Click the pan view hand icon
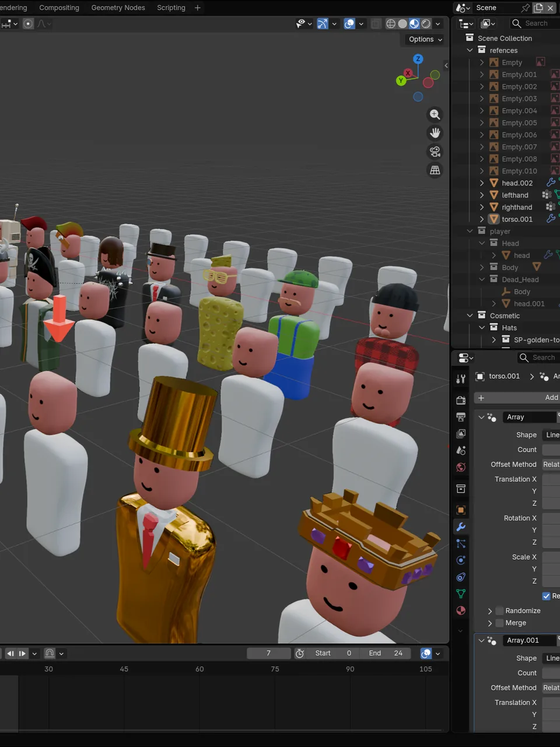The height and width of the screenshot is (747, 560). (x=435, y=133)
